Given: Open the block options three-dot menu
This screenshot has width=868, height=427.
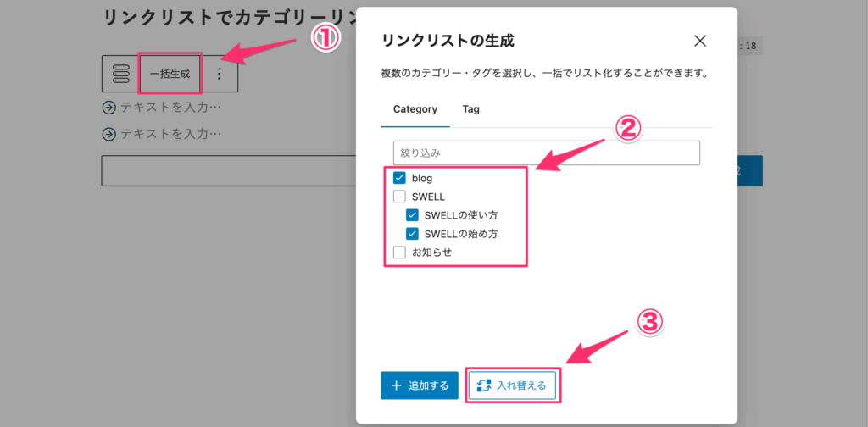Looking at the screenshot, I should pos(219,74).
